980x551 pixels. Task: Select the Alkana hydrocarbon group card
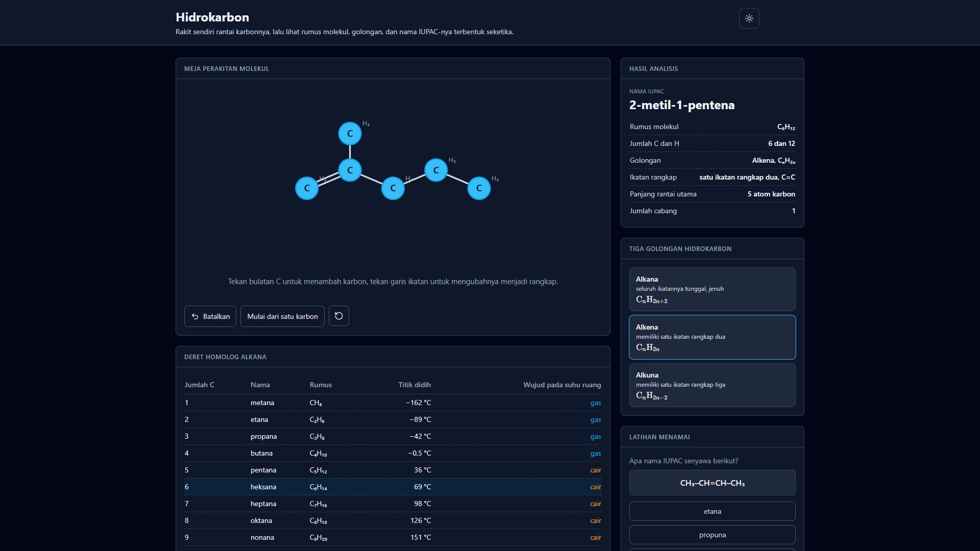(x=712, y=289)
